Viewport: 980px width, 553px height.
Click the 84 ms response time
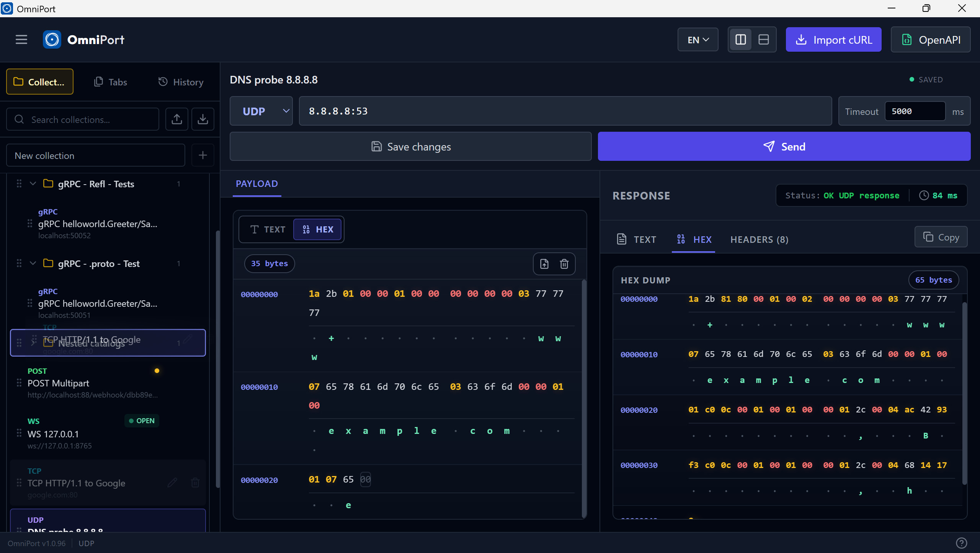pyautogui.click(x=938, y=195)
